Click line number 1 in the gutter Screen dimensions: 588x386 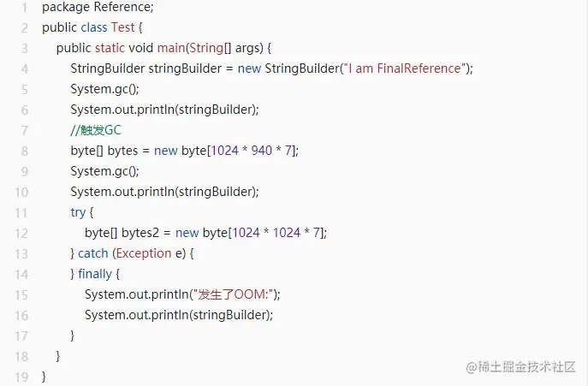25,7
